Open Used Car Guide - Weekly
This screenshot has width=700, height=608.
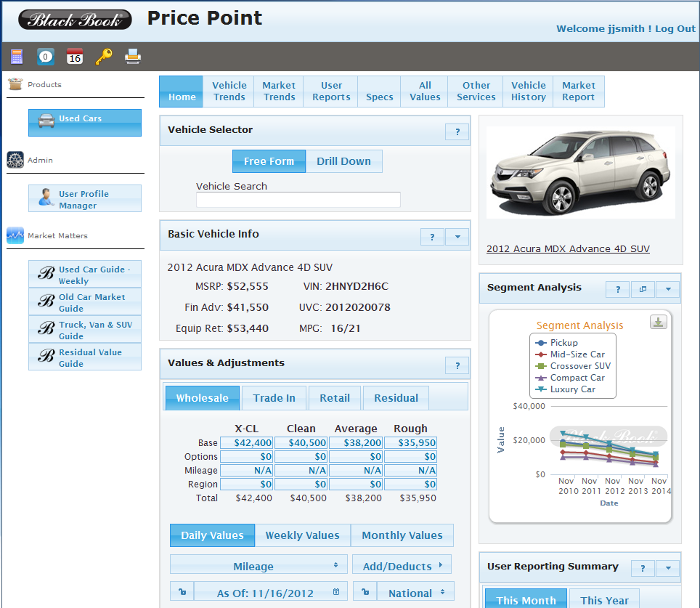(x=85, y=275)
